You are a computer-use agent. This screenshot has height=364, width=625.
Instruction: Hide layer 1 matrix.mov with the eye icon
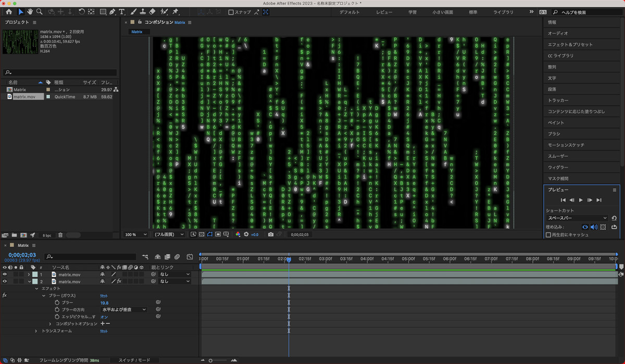click(x=5, y=274)
